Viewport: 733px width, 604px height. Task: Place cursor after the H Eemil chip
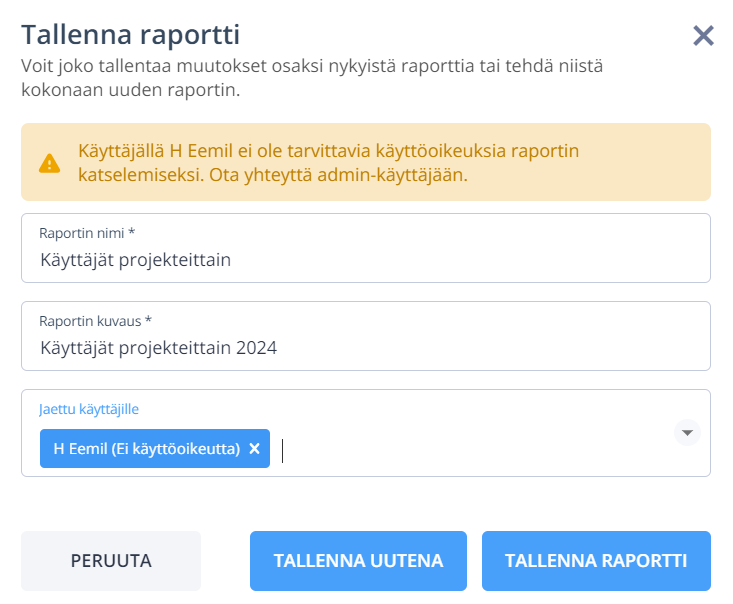(x=283, y=451)
